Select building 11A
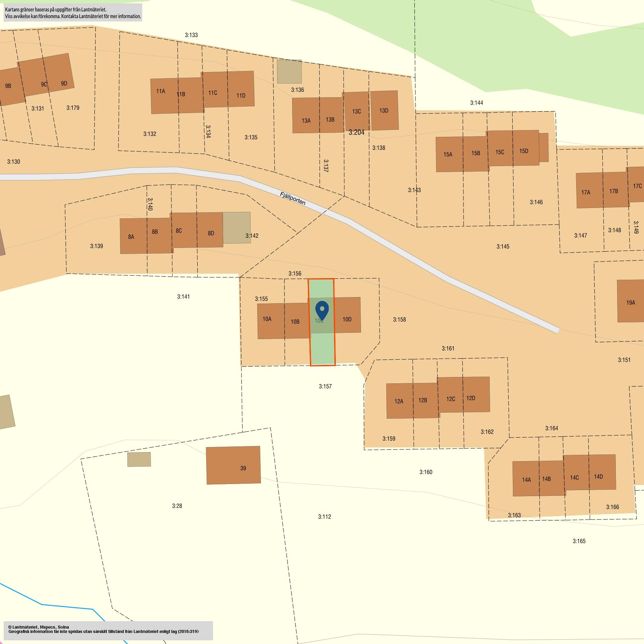The image size is (644, 644). (164, 96)
